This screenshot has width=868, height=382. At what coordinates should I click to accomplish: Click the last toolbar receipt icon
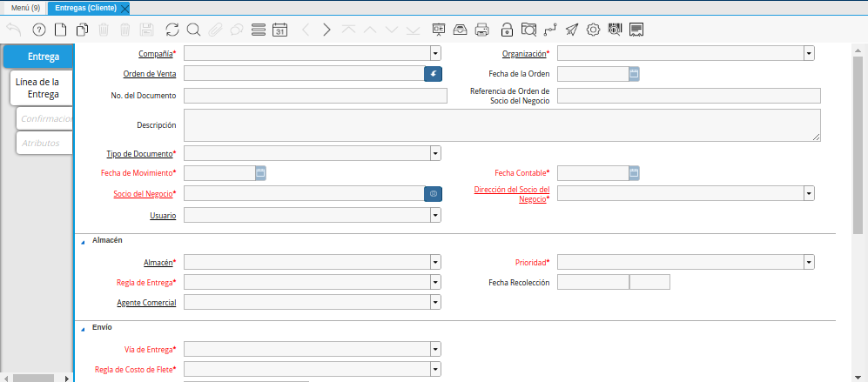[636, 30]
